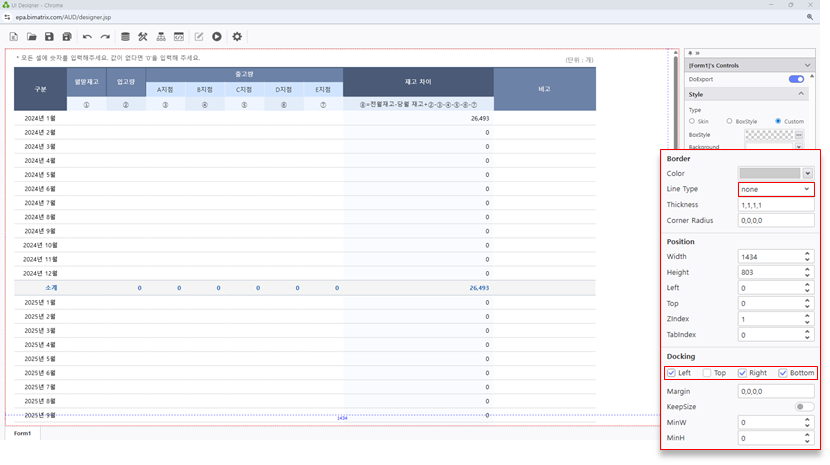Save the current report

coord(49,37)
